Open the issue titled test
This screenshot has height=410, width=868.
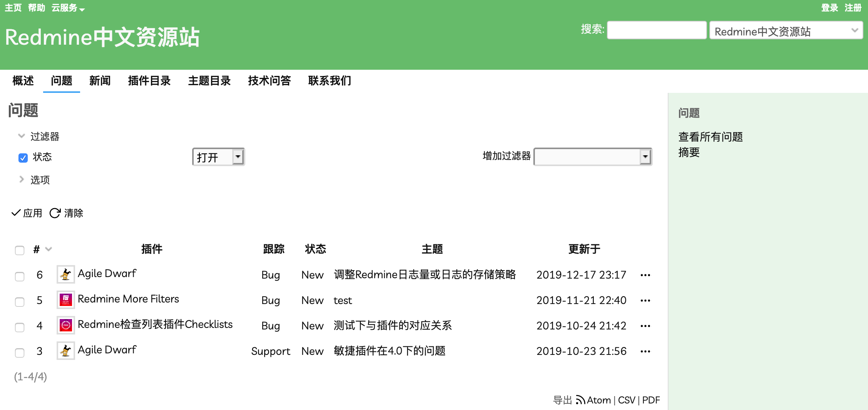tap(343, 301)
